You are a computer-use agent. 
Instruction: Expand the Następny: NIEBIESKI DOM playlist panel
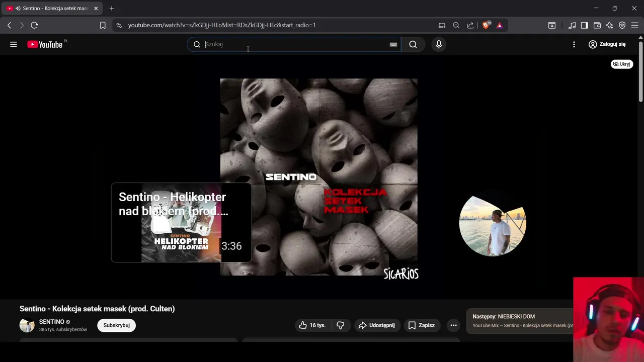[520, 321]
